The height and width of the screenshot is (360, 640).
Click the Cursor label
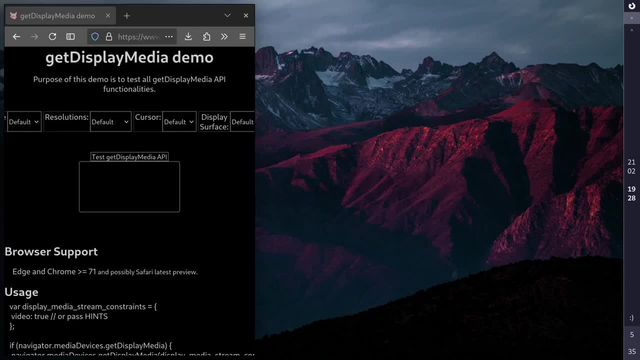click(x=148, y=117)
